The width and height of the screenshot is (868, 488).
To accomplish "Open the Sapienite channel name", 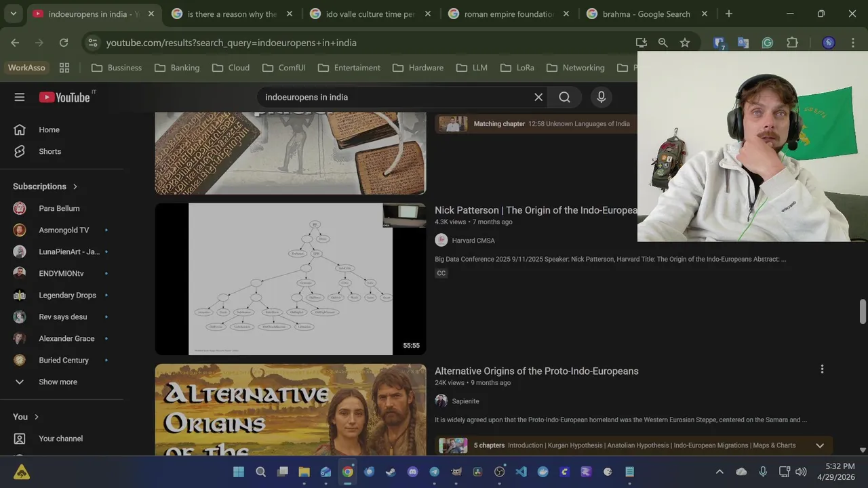I will (x=466, y=401).
